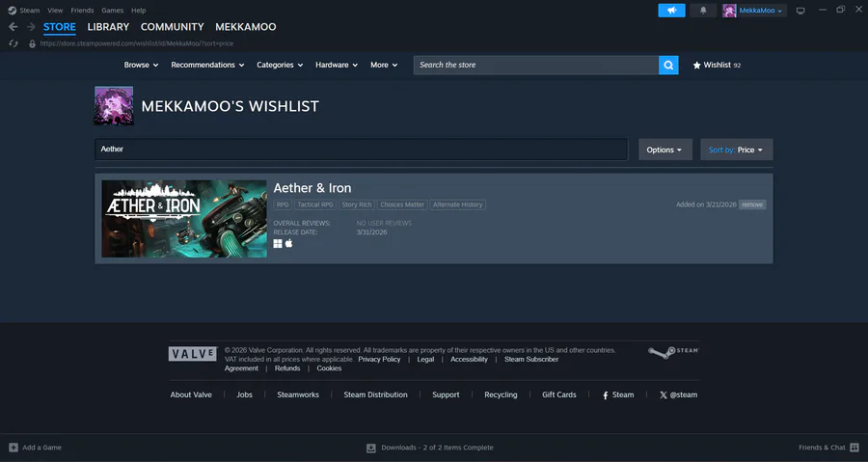Reload the page with refresh icon
This screenshot has height=462, width=868.
point(14,43)
